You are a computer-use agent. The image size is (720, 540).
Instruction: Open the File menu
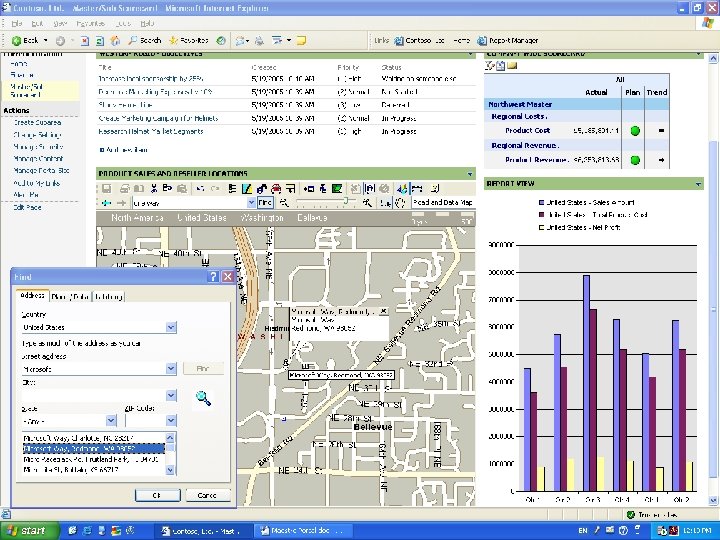tap(17, 23)
